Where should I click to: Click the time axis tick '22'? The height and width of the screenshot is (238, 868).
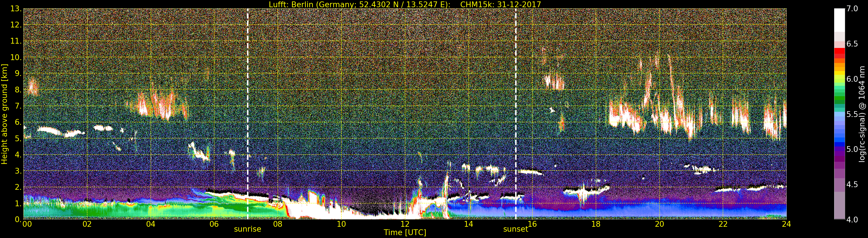(723, 224)
